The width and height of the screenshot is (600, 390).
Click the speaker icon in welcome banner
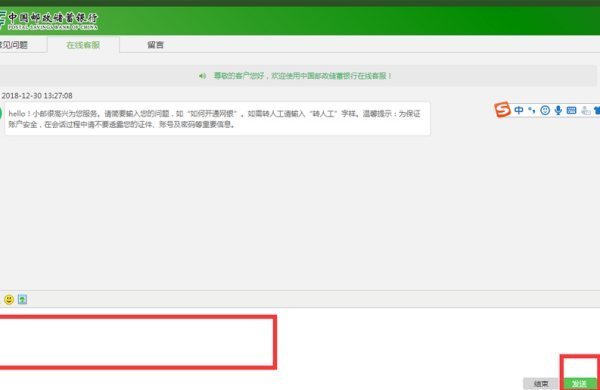[202, 76]
